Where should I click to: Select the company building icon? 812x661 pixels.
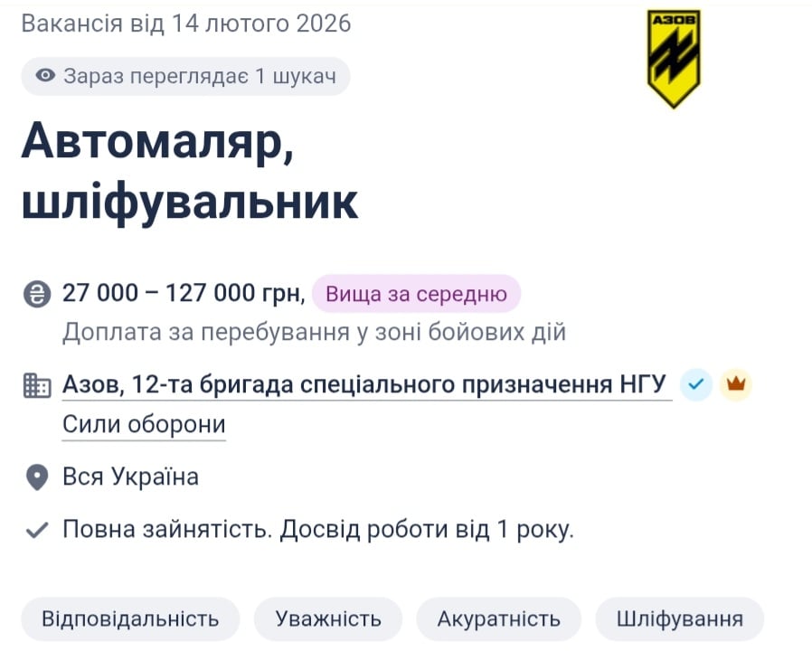[x=35, y=383]
